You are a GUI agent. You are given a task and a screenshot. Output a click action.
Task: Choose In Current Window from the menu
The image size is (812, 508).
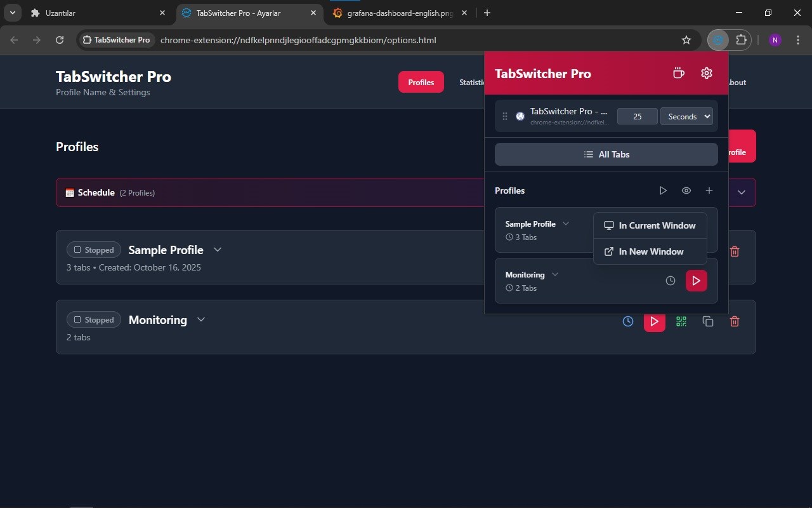pos(650,225)
